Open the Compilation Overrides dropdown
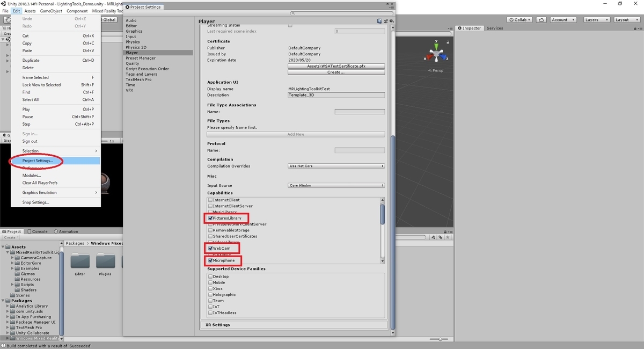The image size is (644, 349). (336, 166)
